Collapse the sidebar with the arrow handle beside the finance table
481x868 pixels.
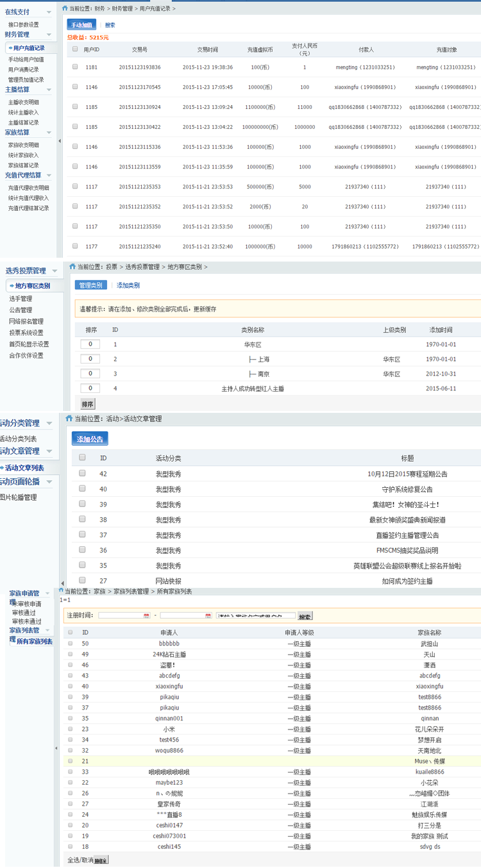(x=60, y=140)
